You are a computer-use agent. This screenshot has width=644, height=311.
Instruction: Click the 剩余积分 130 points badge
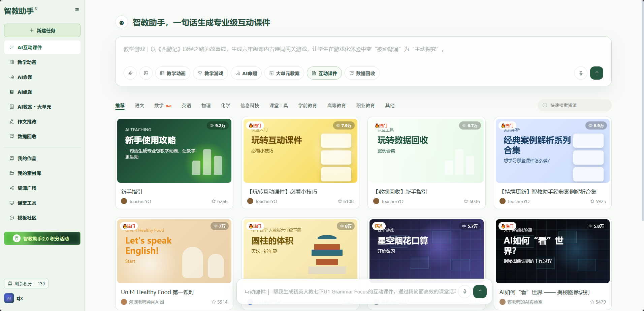point(26,284)
